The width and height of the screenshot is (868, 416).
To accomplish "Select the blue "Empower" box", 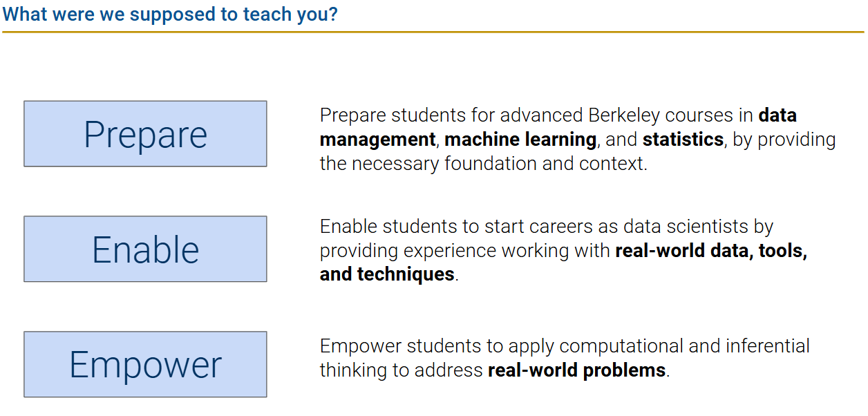I will (x=145, y=365).
